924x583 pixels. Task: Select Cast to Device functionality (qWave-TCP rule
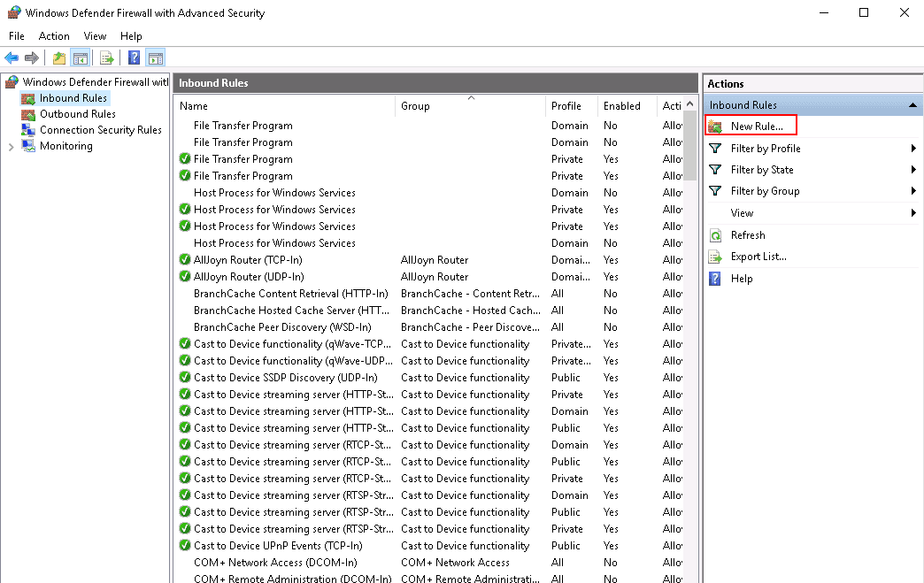pos(292,344)
